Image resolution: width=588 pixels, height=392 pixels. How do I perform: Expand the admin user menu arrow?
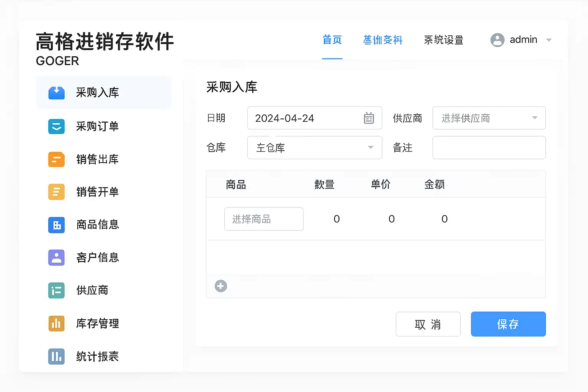click(549, 40)
